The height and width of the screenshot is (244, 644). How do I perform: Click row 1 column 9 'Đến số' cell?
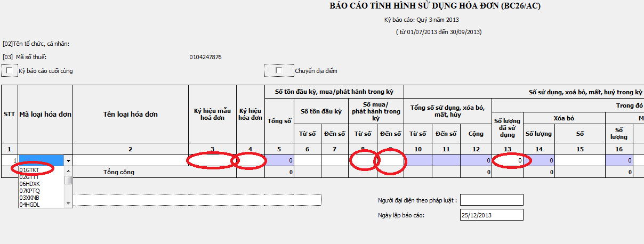tap(390, 160)
